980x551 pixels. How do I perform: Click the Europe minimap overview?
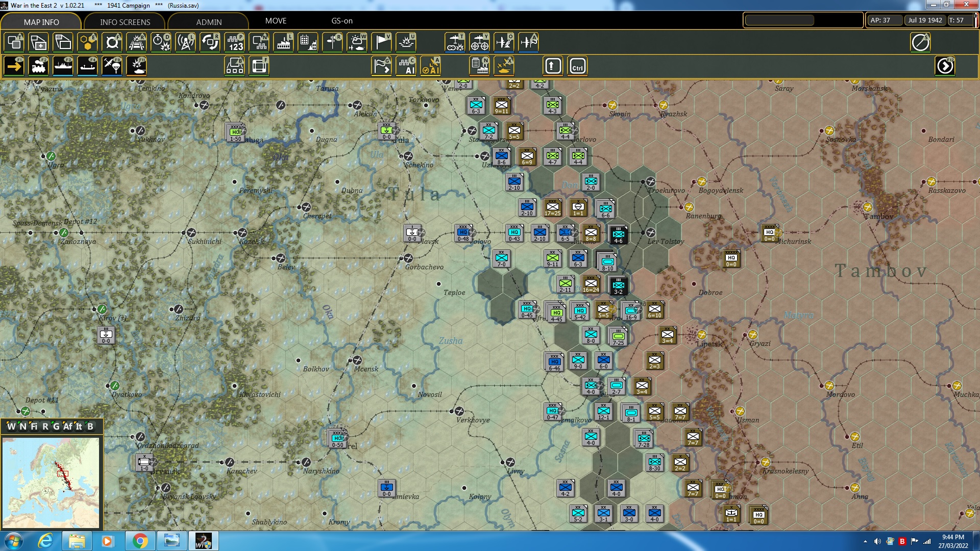point(51,483)
